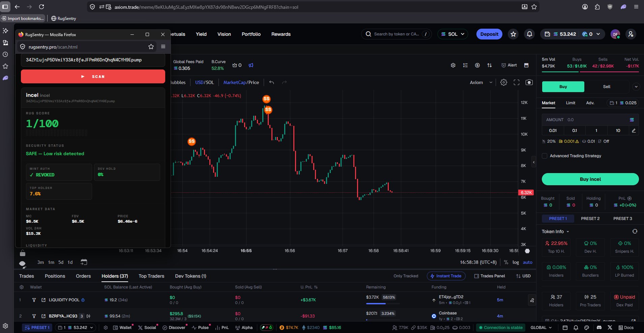Switch to the Sell tab in trade panel
Screen dimensions: 644x333
(607, 87)
